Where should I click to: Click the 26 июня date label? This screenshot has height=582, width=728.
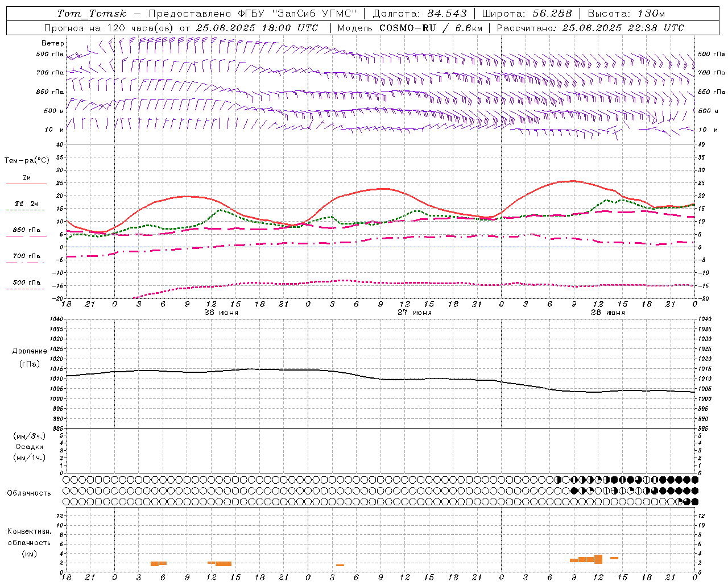221,313
